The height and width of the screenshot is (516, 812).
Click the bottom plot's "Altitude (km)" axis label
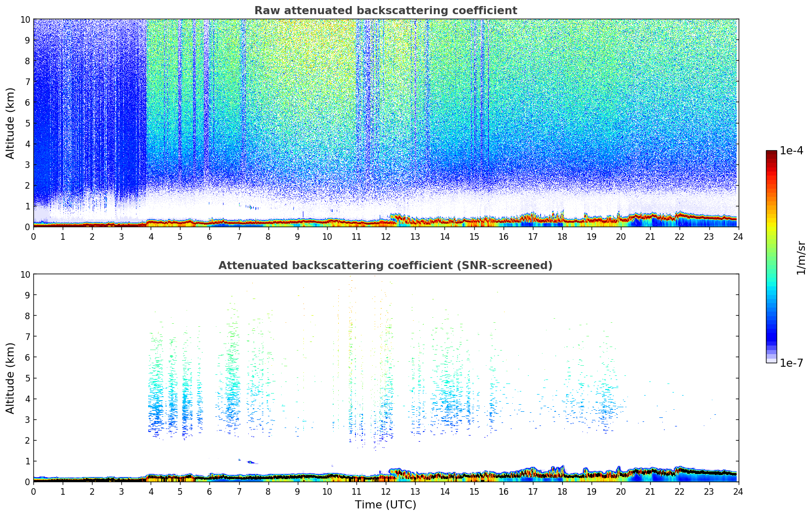click(11, 378)
